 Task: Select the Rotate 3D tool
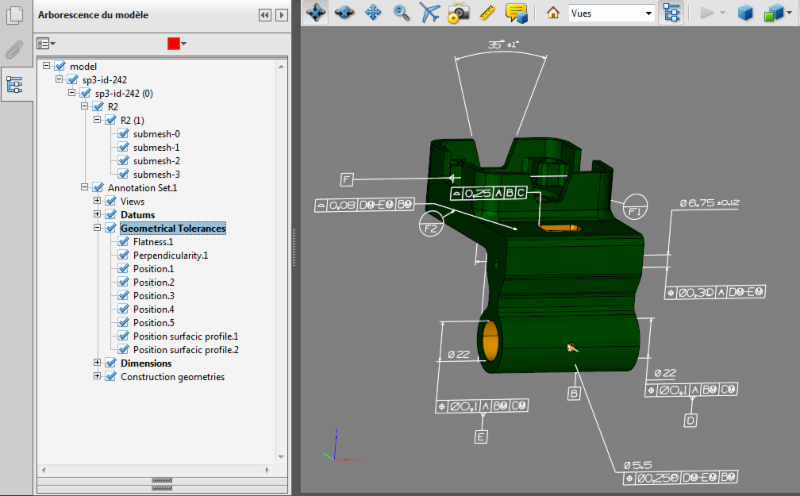click(315, 13)
